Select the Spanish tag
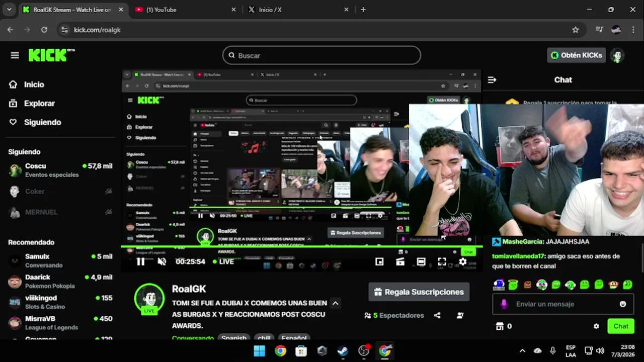 pos(234,338)
